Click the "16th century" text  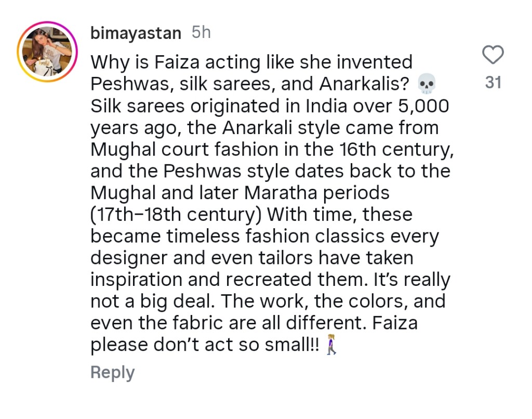pyautogui.click(x=394, y=150)
